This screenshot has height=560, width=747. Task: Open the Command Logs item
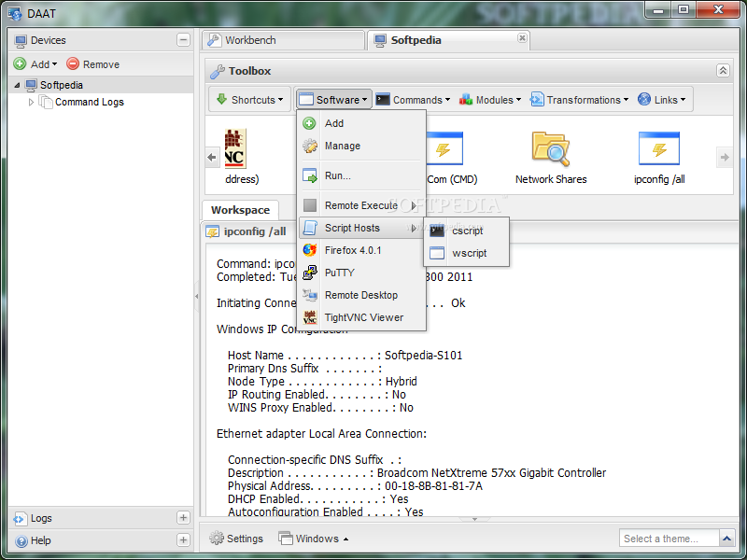click(89, 102)
